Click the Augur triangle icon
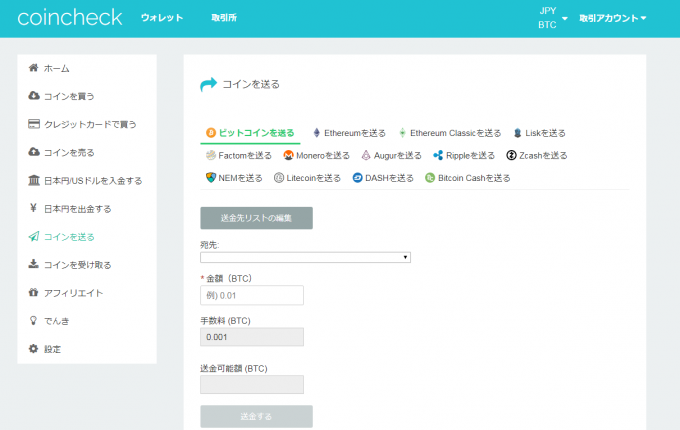The image size is (680, 430). click(366, 155)
